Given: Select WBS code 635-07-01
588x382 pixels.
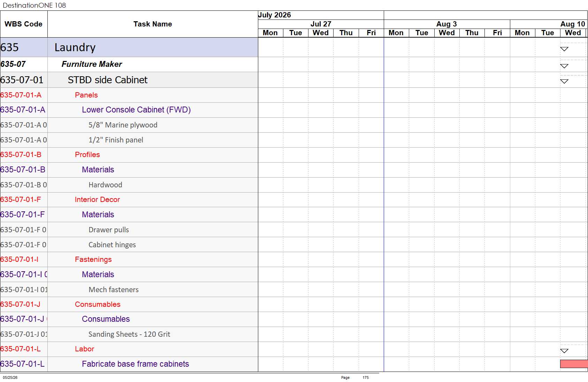Looking at the screenshot, I should coord(22,80).
